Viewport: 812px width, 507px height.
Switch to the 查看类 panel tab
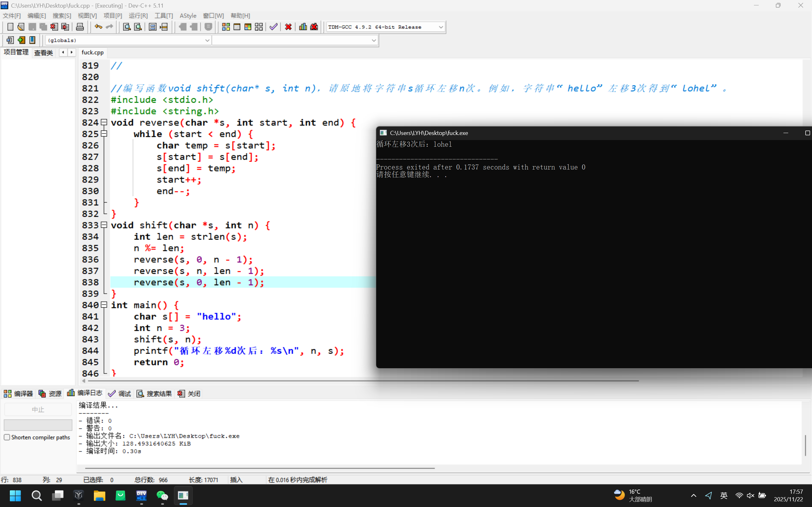click(44, 53)
